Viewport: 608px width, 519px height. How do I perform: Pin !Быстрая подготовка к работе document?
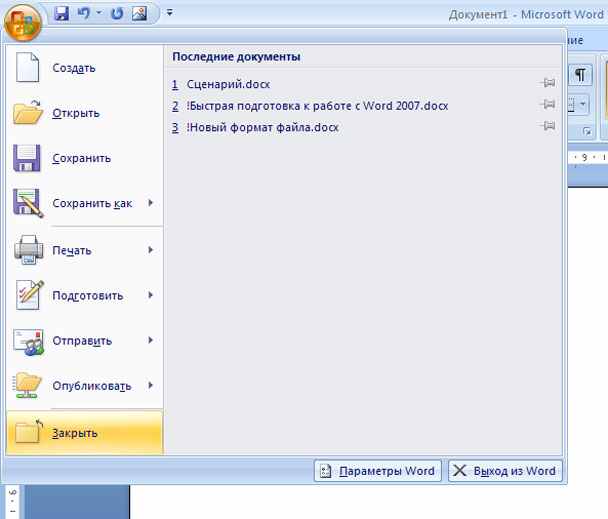pyautogui.click(x=548, y=104)
